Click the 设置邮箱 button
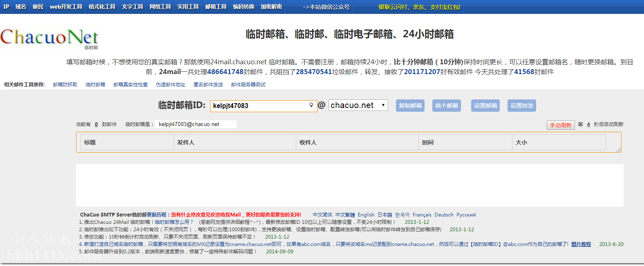The image size is (644, 266). pyautogui.click(x=485, y=106)
